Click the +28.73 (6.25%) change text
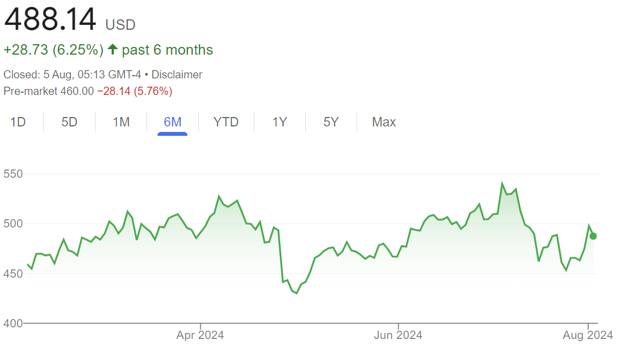The width and height of the screenshot is (644, 350). (x=54, y=50)
